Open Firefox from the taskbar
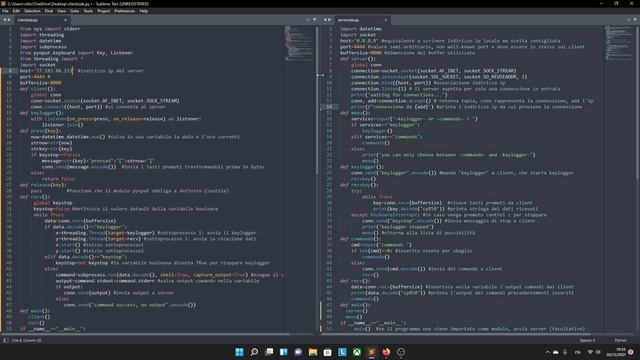 click(x=386, y=352)
